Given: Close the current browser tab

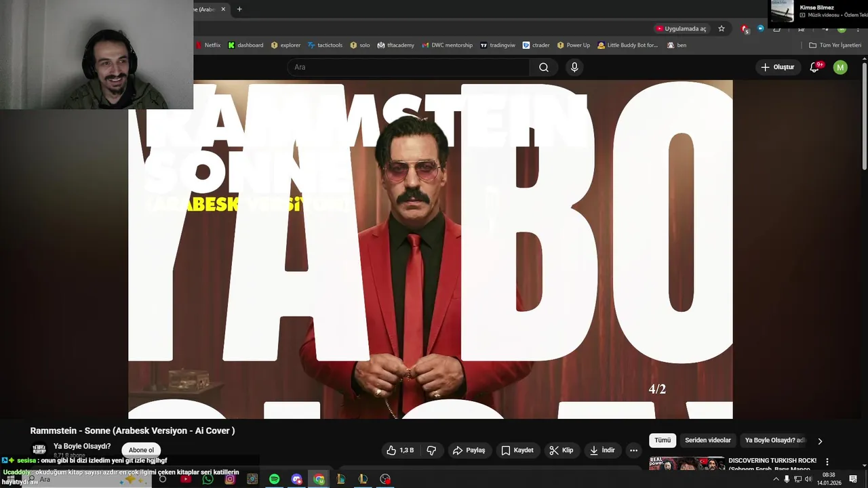Looking at the screenshot, I should point(223,9).
